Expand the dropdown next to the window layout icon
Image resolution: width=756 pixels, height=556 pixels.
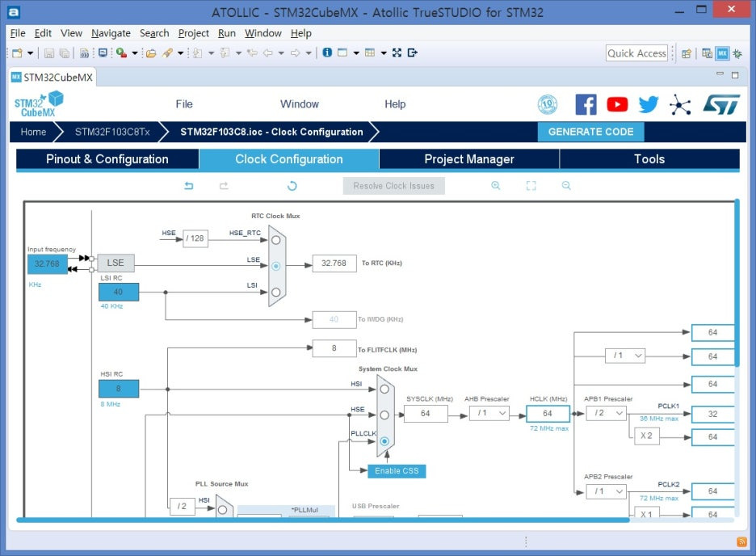pos(356,53)
